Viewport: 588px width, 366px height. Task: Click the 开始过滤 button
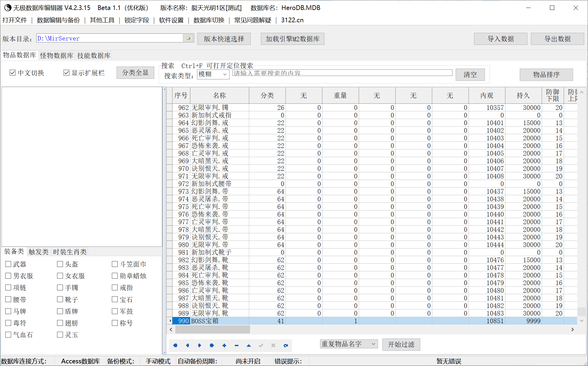coord(401,344)
